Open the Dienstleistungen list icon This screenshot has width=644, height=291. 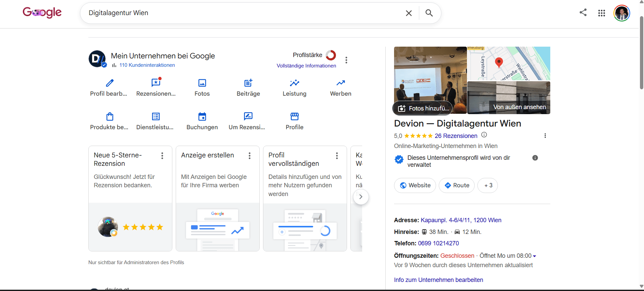click(156, 116)
